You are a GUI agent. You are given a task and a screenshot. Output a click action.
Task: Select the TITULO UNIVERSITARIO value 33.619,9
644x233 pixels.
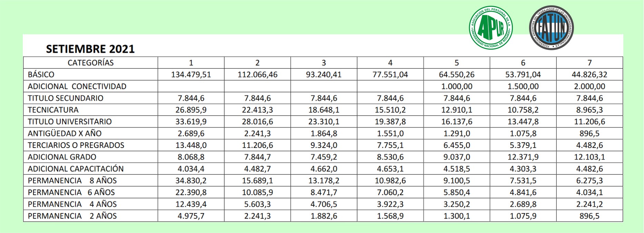point(191,122)
